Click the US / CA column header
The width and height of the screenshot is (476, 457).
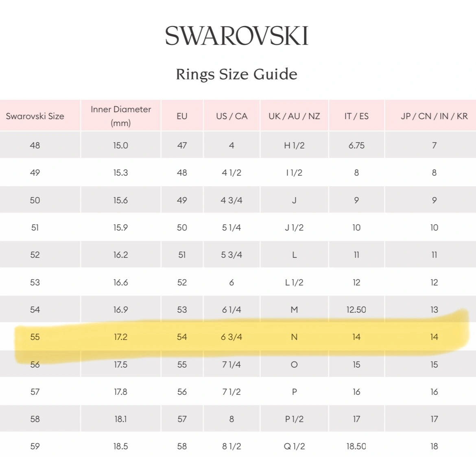click(231, 116)
